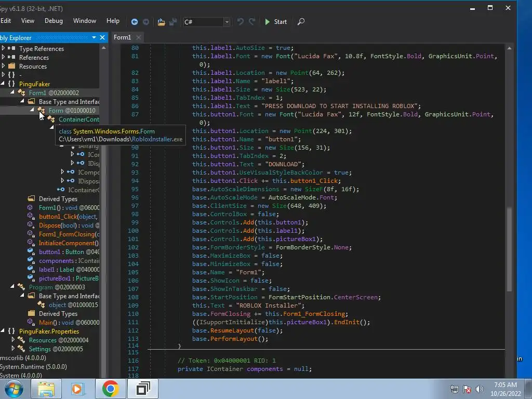Click the volume icon in system tray
532x399 pixels.
pos(479,389)
